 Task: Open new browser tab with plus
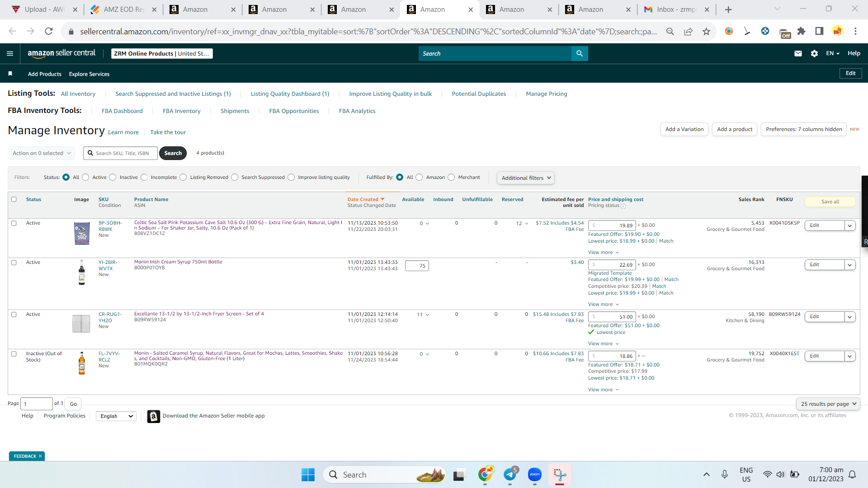(728, 9)
